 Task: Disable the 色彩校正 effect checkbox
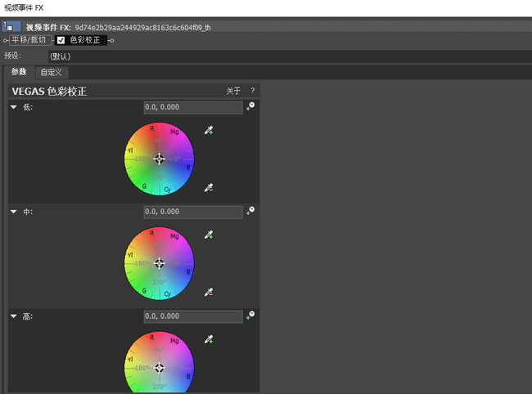pyautogui.click(x=61, y=40)
